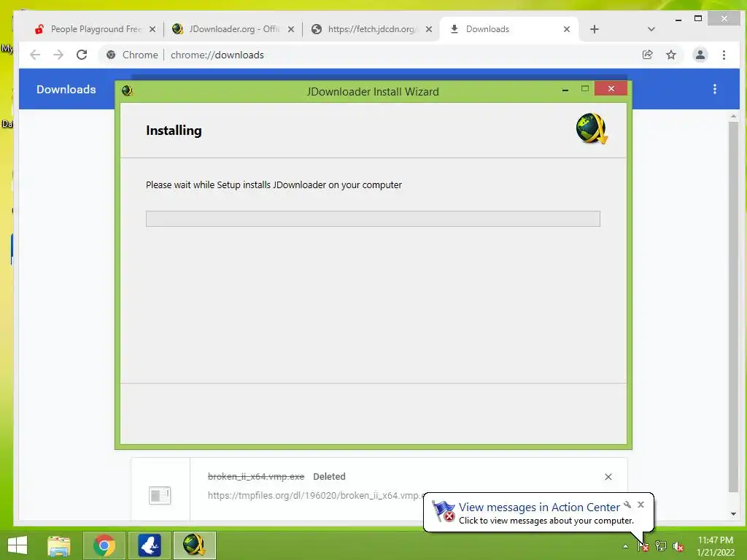Click JDownloader wizard title bar icon
The image size is (747, 560).
point(127,90)
